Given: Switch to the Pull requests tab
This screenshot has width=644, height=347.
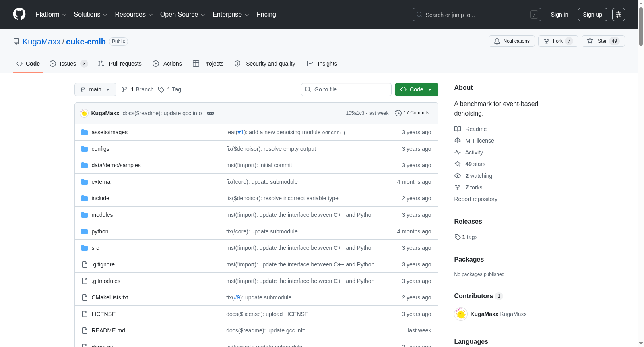Looking at the screenshot, I should pos(120,64).
